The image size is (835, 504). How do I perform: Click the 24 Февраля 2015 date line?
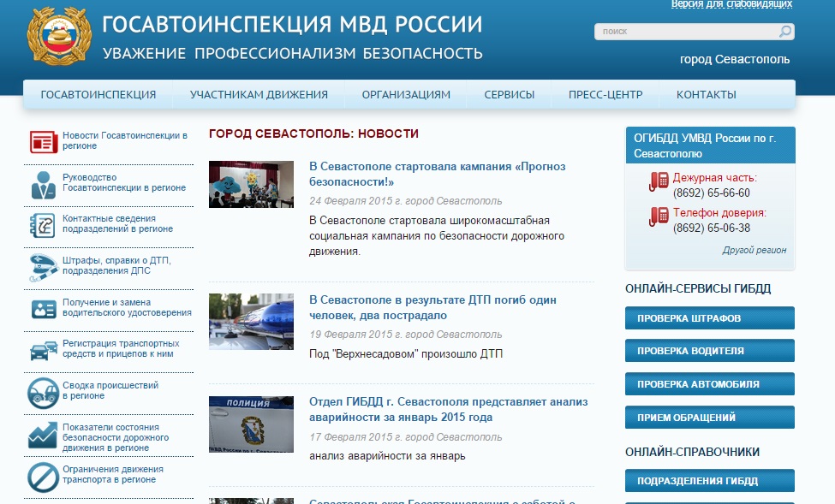pos(406,201)
